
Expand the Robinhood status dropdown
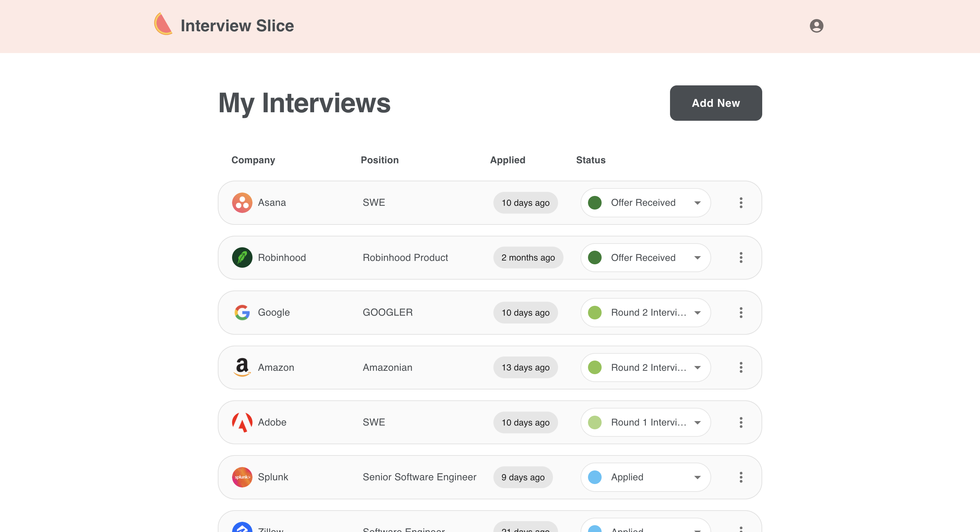tap(646, 257)
